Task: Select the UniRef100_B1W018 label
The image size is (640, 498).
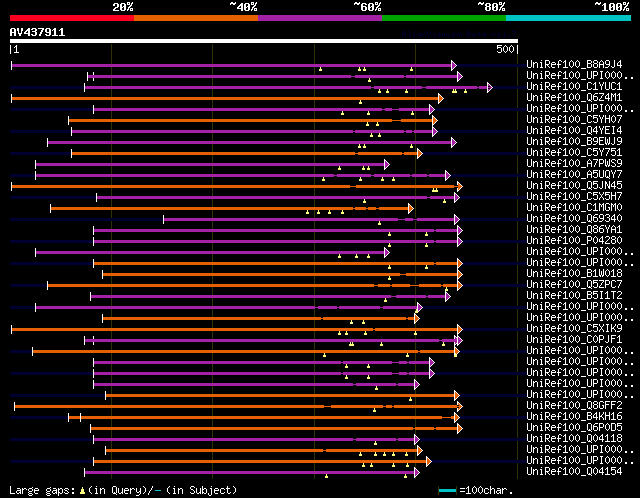Action: [x=574, y=273]
